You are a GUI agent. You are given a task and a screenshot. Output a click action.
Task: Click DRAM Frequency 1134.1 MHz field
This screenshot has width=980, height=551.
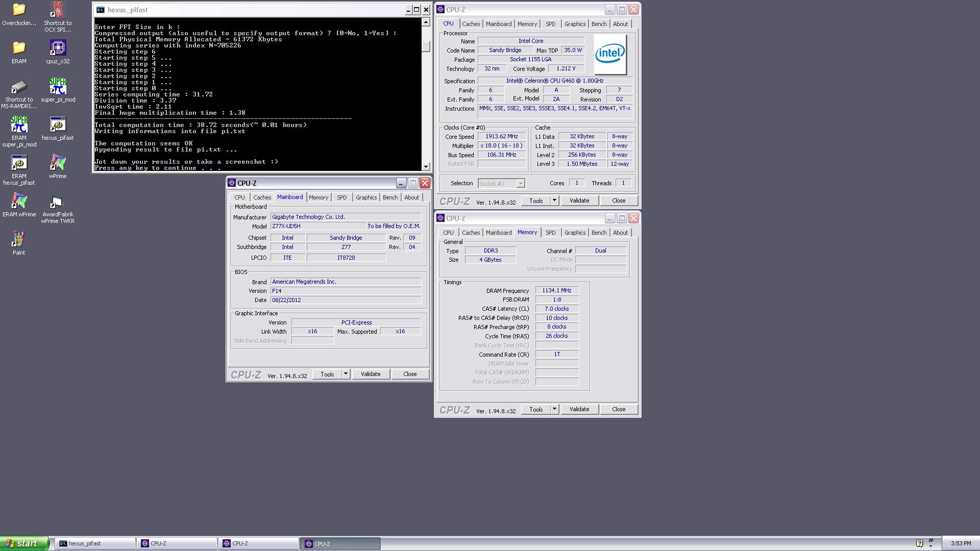557,290
